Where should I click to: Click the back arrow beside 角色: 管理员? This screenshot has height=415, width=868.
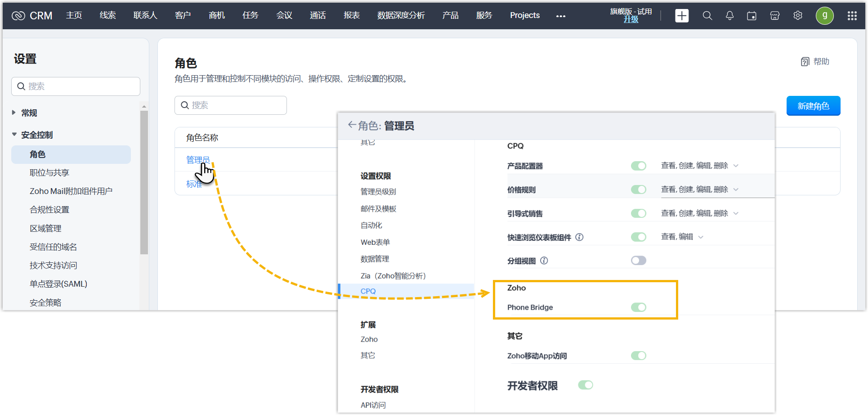pyautogui.click(x=352, y=125)
